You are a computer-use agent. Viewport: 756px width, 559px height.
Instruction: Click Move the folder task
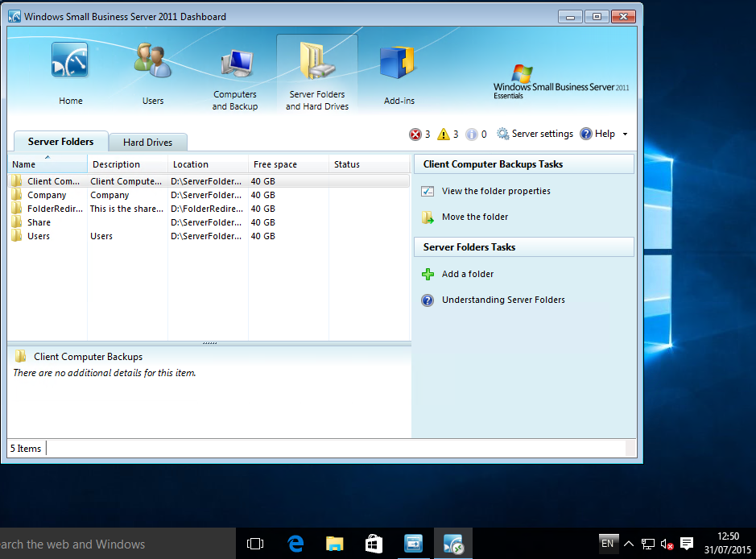pos(475,217)
